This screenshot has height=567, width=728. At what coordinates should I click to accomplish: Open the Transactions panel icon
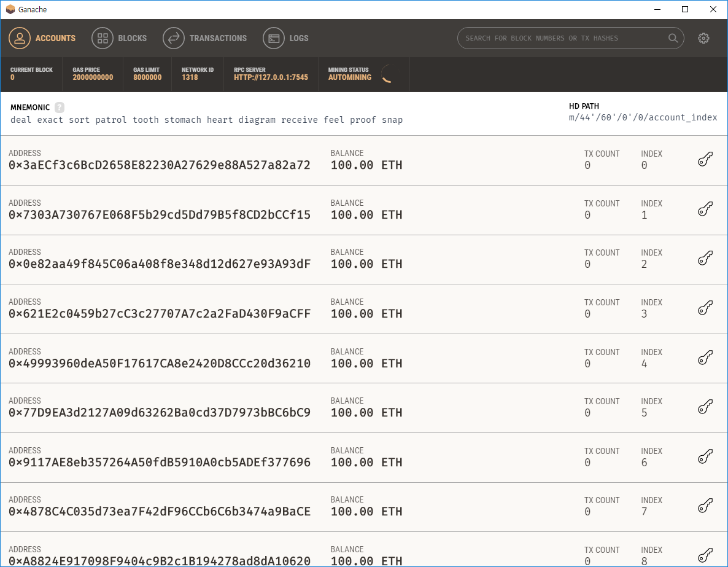click(x=174, y=37)
